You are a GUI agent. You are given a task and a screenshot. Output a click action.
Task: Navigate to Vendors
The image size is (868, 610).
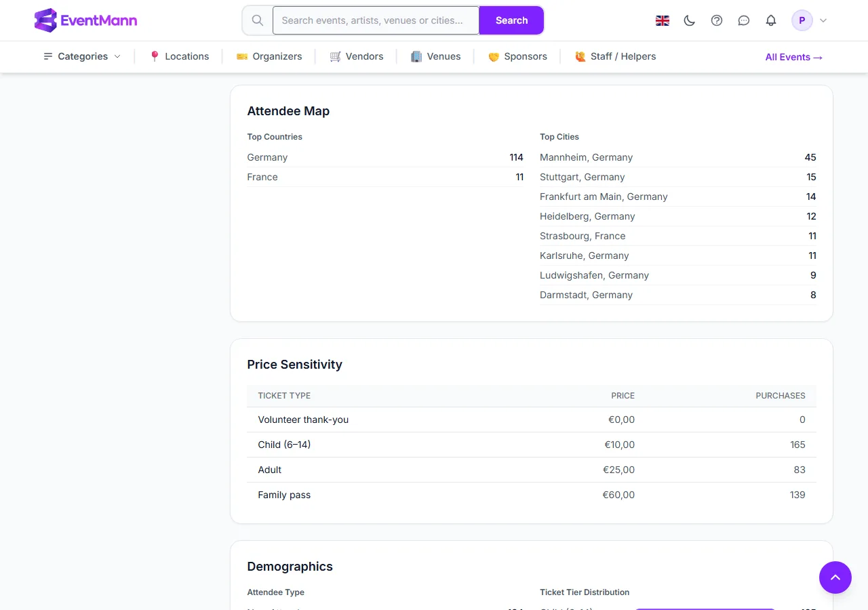[x=357, y=56]
